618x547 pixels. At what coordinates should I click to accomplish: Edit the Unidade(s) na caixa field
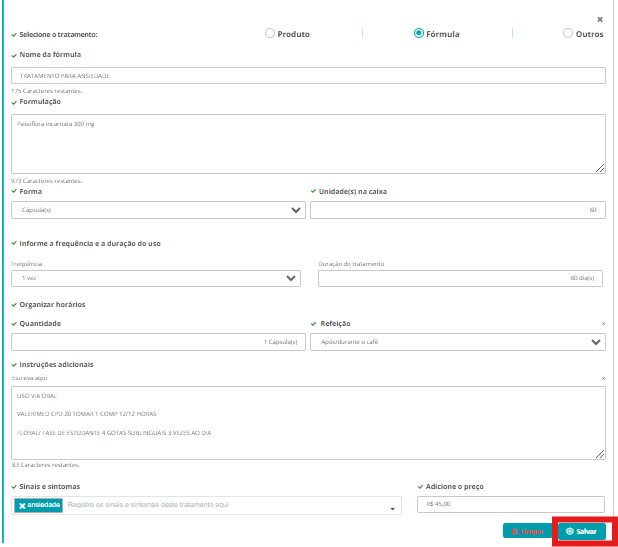pyautogui.click(x=457, y=210)
